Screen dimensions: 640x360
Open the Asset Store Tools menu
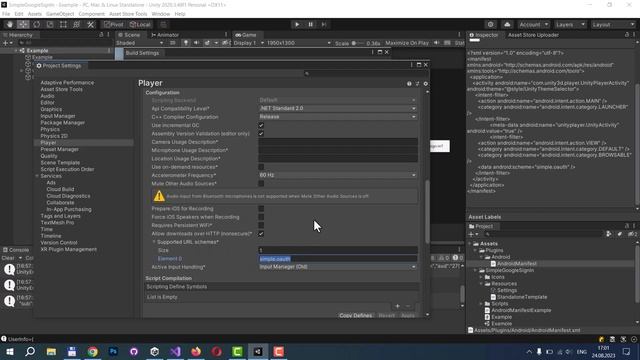click(128, 14)
